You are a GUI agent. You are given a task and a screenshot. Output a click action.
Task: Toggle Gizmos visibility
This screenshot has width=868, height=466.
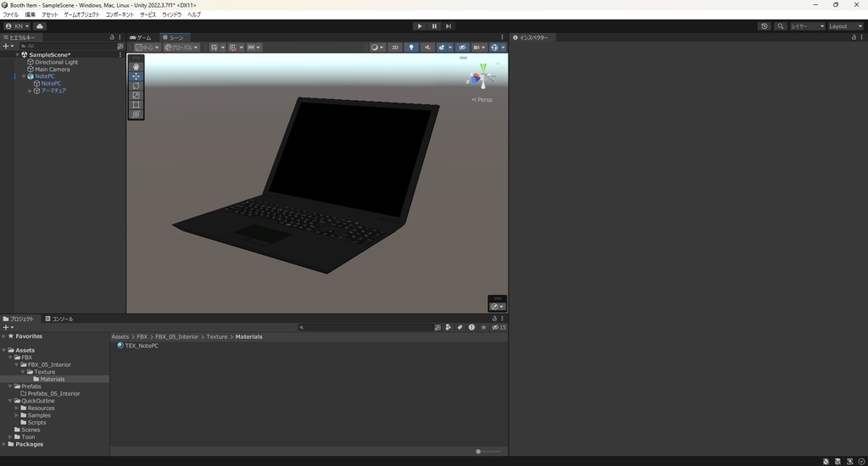coord(494,47)
